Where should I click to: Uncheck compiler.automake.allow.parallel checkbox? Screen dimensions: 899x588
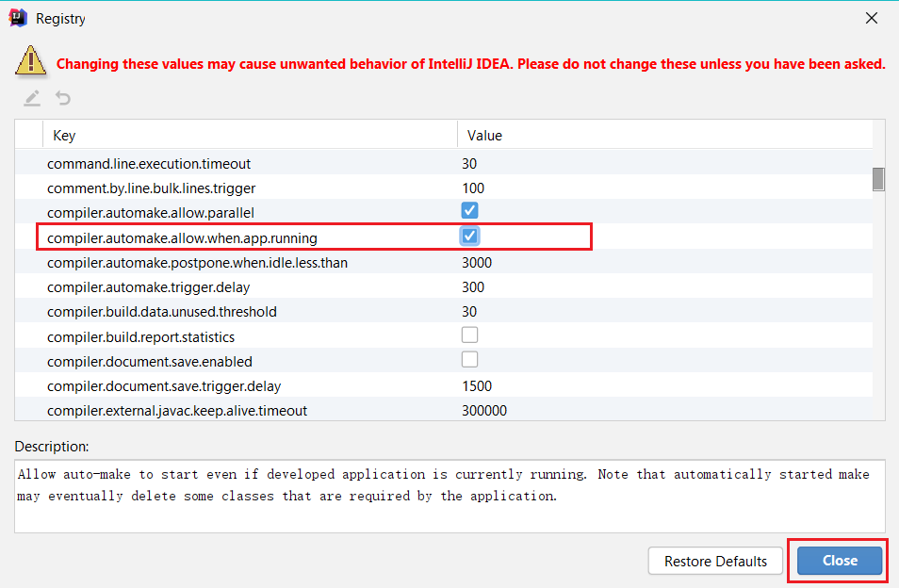469,210
